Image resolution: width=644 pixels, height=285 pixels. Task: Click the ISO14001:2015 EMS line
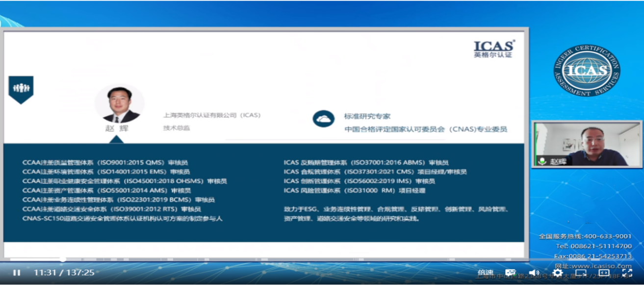pos(106,172)
